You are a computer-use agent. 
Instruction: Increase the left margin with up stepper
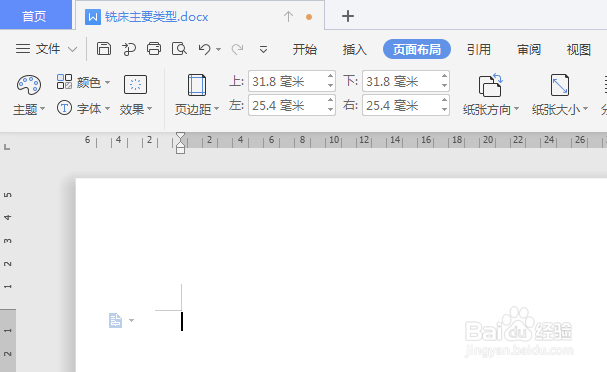pos(330,100)
